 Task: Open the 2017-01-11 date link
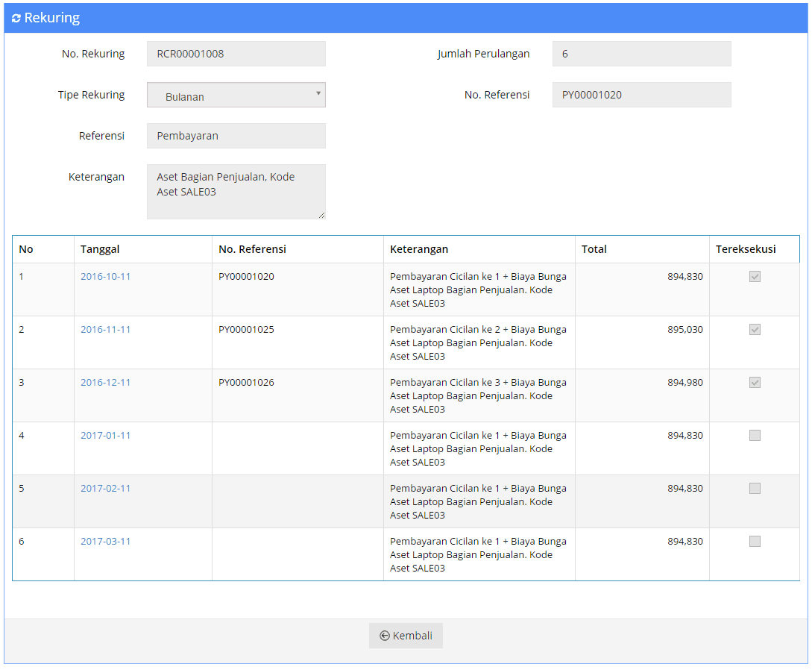coord(105,436)
